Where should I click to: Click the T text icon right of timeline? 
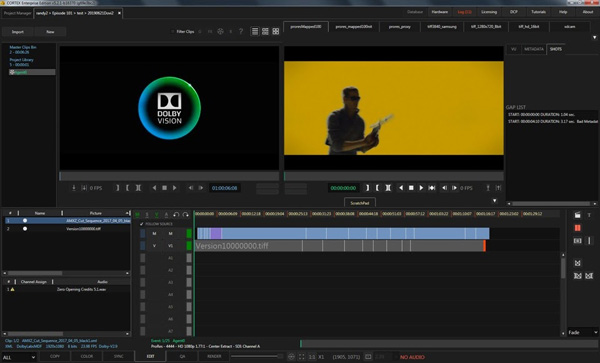point(589,215)
